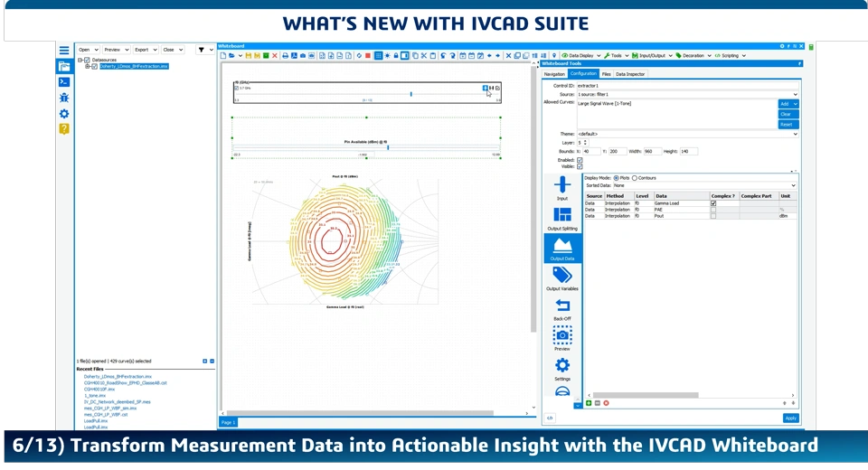The height and width of the screenshot is (470, 868).
Task: Open the hamburger menu in left sidebar
Action: (x=64, y=51)
